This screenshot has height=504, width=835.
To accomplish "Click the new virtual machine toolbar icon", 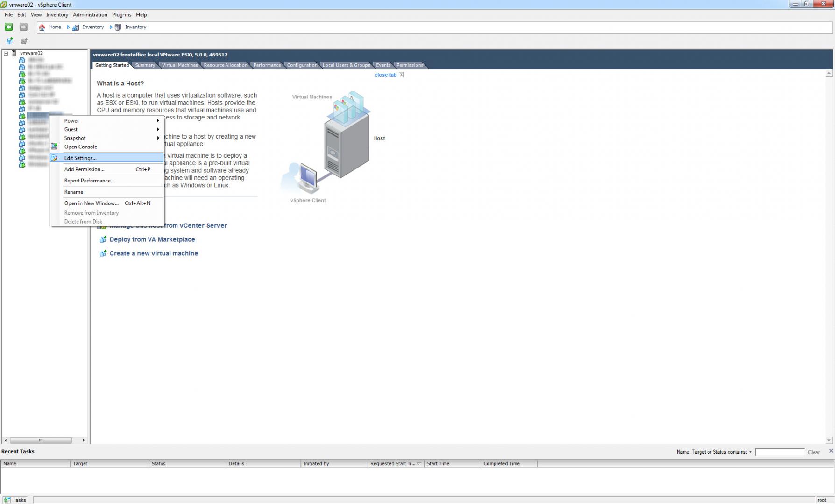I will click(x=9, y=41).
